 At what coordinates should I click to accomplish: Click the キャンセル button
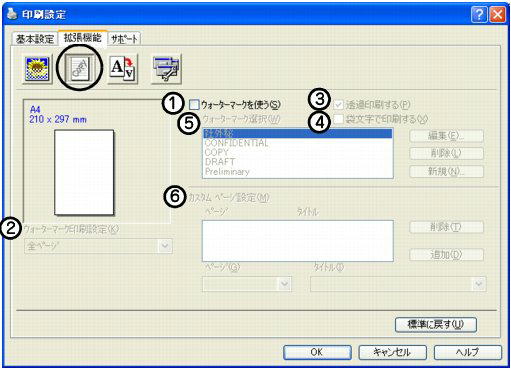pos(392,352)
